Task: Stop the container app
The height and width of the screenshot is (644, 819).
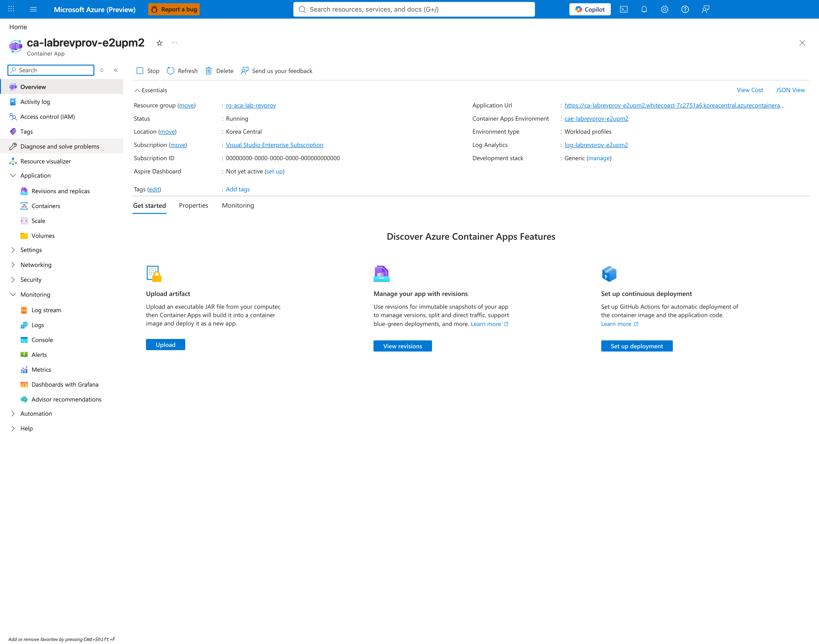Action: pos(148,71)
